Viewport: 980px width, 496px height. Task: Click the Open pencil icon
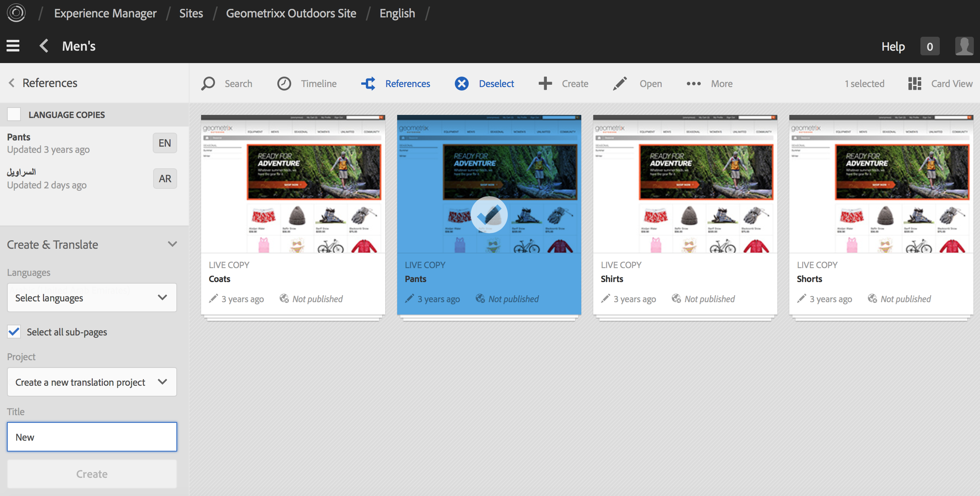[620, 84]
